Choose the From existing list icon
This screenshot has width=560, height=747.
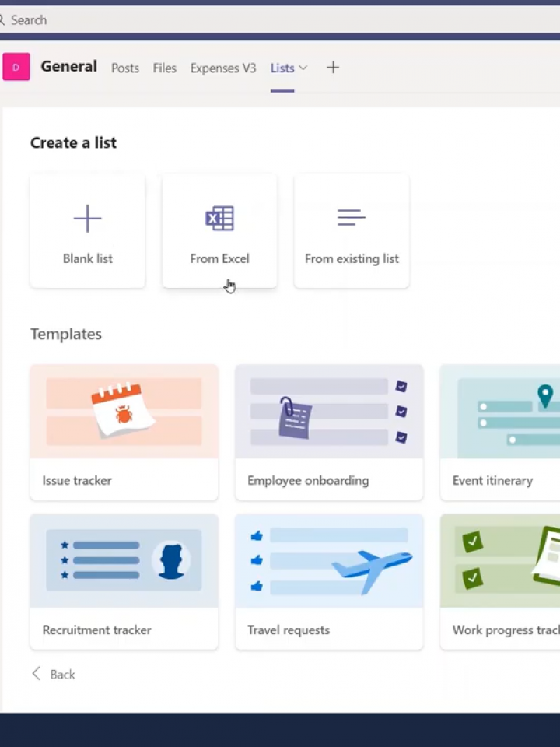click(x=352, y=218)
